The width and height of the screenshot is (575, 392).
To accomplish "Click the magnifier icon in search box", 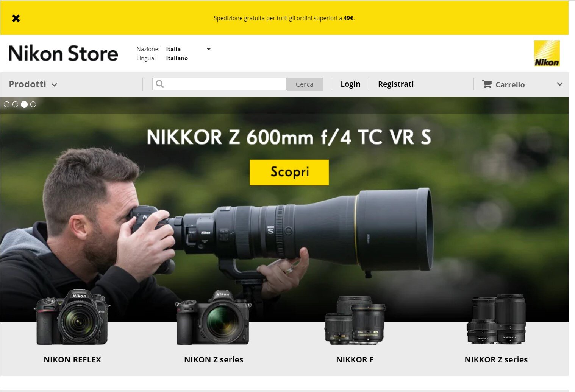I will [160, 84].
